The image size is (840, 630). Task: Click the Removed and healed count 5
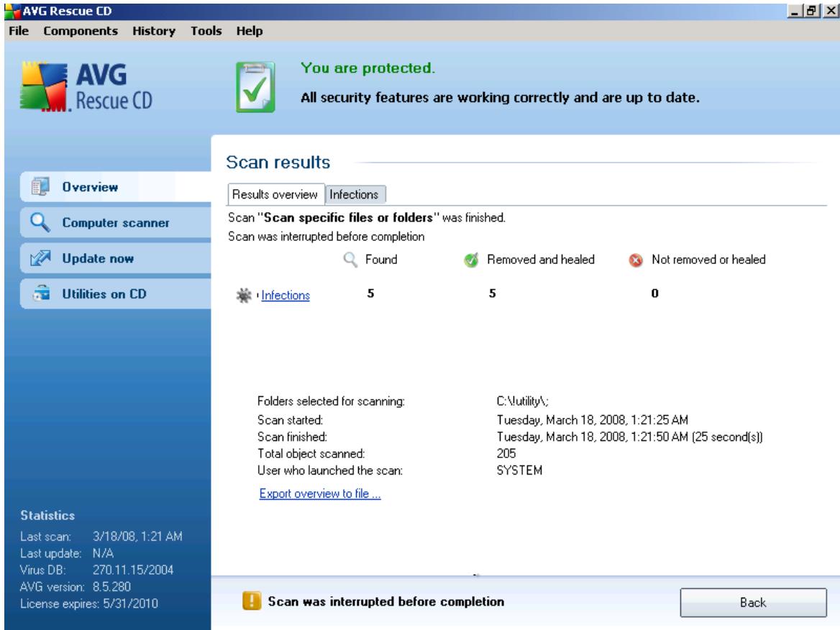tap(493, 293)
